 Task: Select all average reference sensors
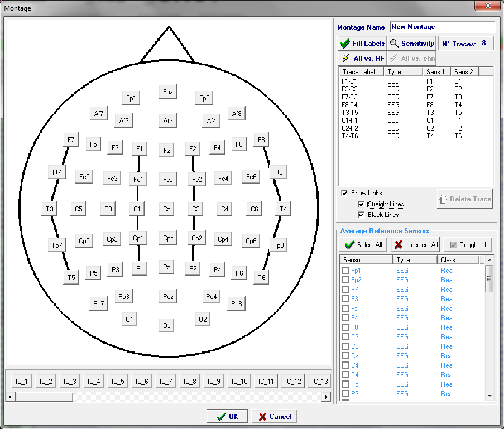pos(363,245)
